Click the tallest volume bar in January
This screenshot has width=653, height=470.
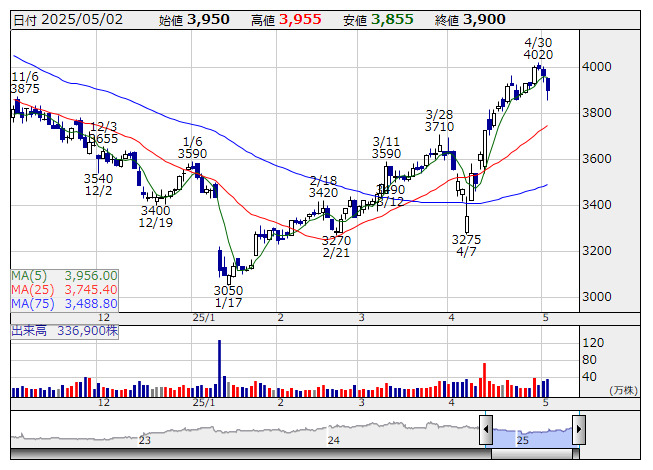[219, 368]
